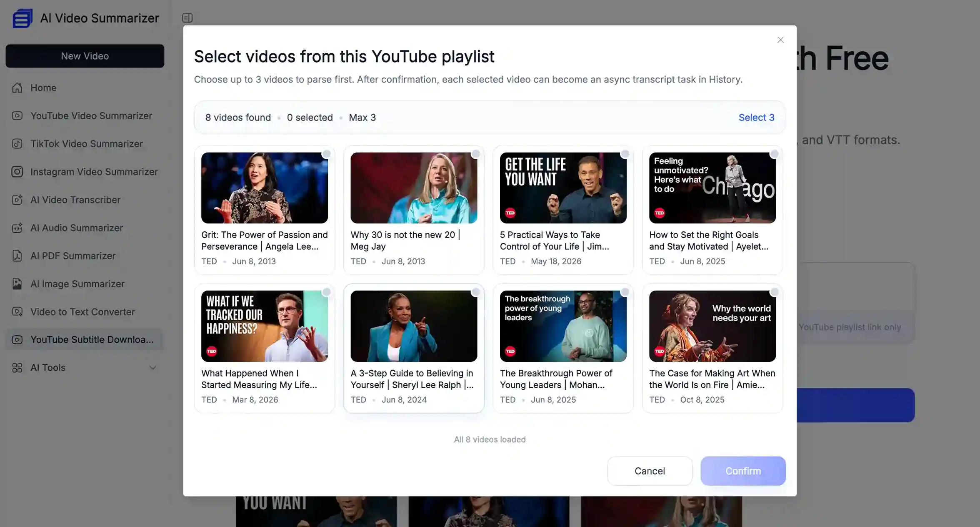Open AI Audio Summarizer menu item
The width and height of the screenshot is (980, 527).
click(x=85, y=228)
